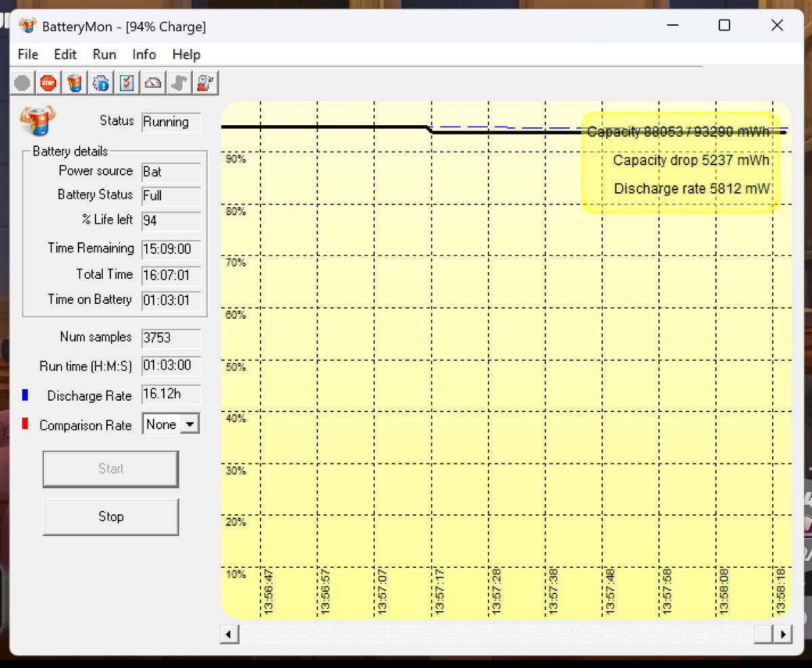This screenshot has width=812, height=668.
Task: Click the chart scrollbar left arrow
Action: (x=229, y=634)
